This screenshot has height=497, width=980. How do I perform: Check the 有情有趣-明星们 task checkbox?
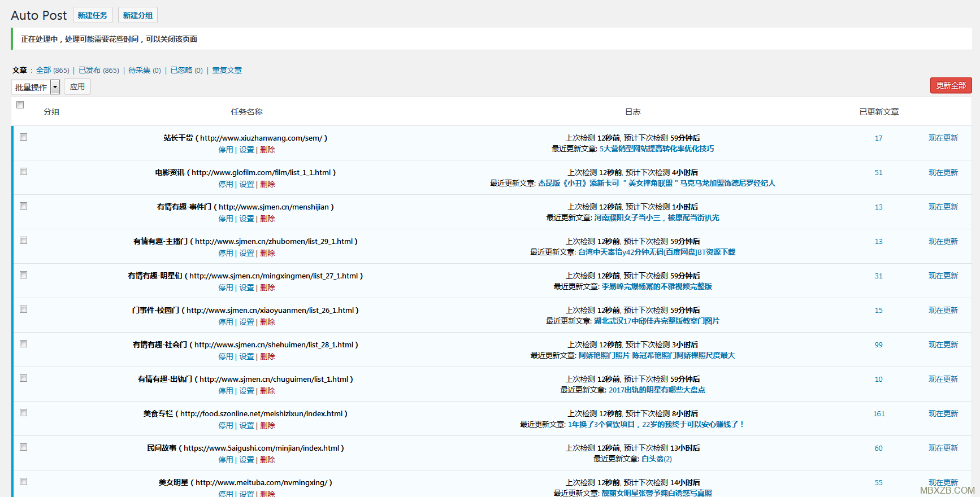(24, 275)
